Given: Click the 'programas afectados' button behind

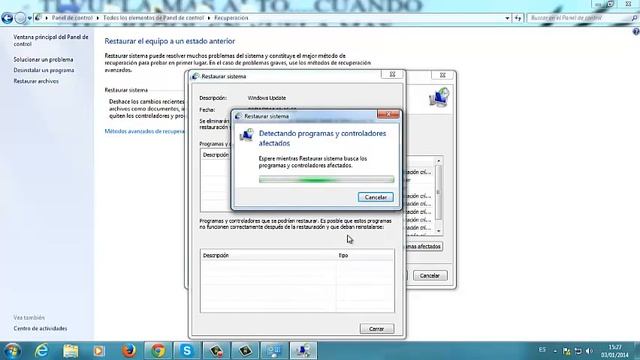Looking at the screenshot, I should tap(424, 247).
